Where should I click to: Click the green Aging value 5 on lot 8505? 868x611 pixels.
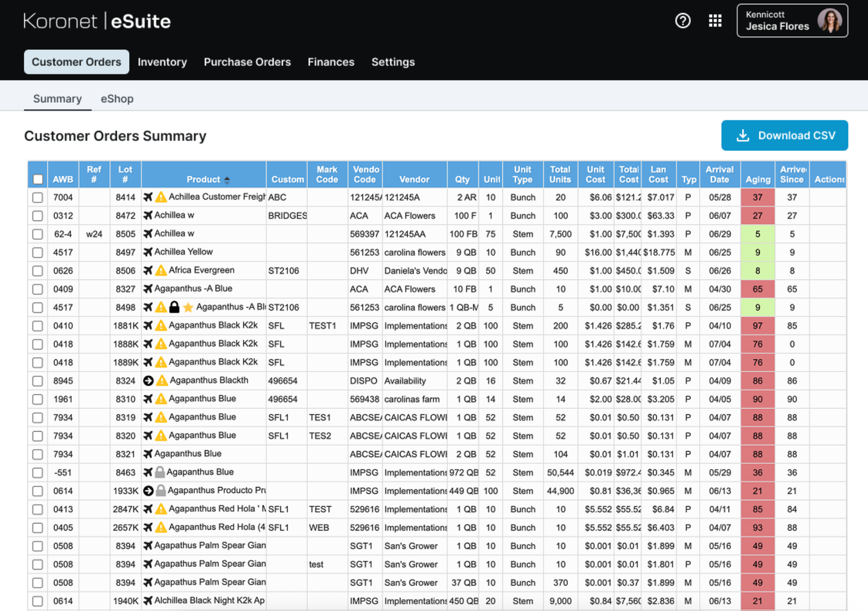[757, 234]
